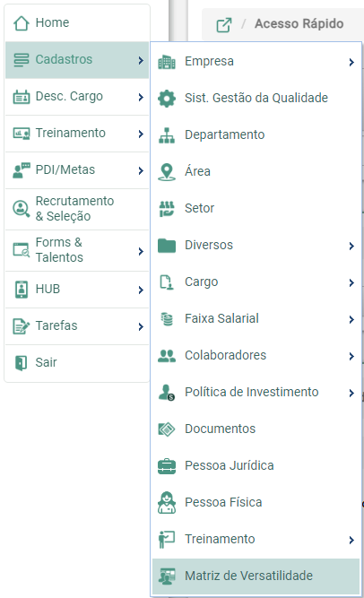Expand the Tarefas chevron arrow
The image size is (364, 598).
[141, 327]
